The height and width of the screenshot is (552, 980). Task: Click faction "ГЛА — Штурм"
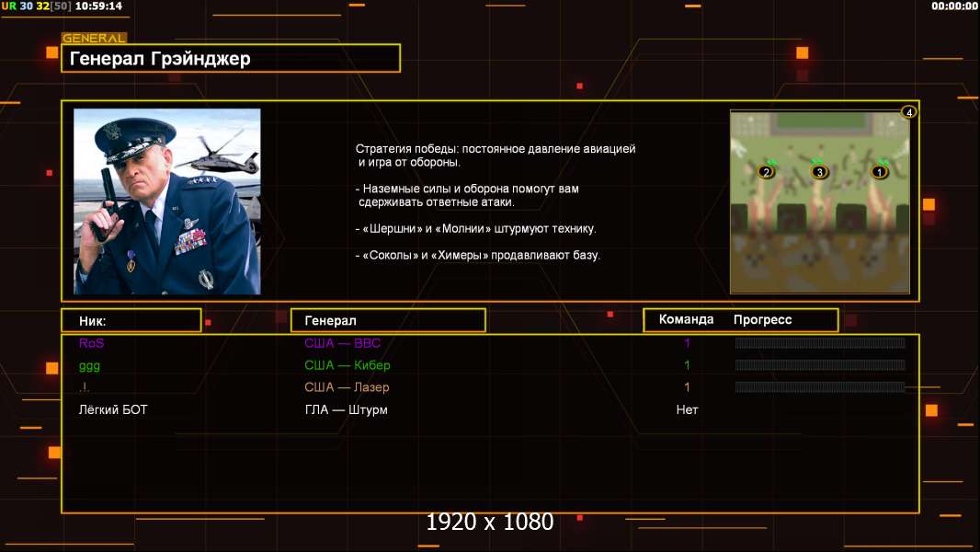(x=347, y=410)
